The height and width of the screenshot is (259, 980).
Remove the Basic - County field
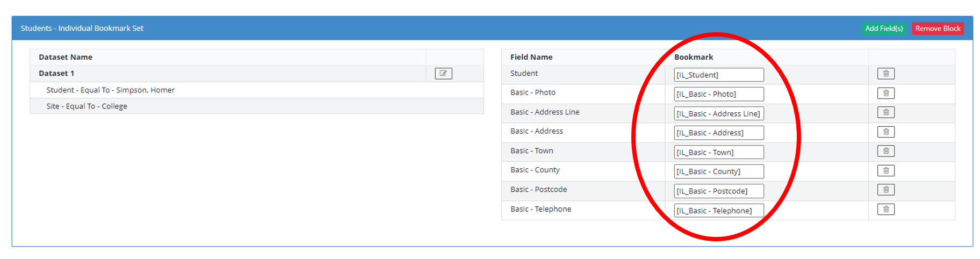[x=885, y=170]
